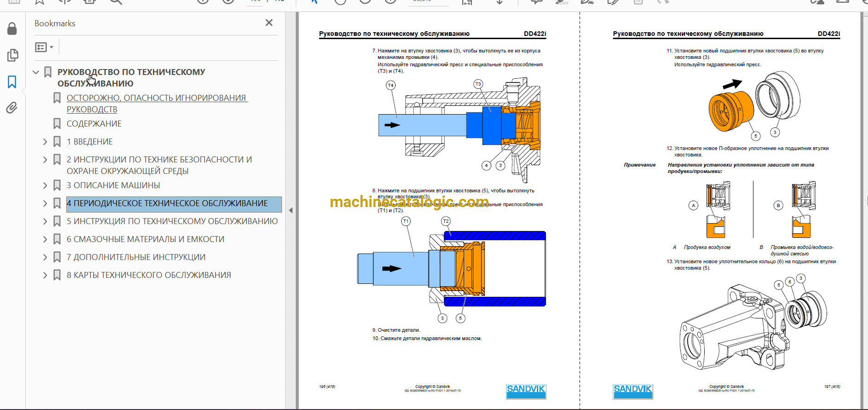Click the SANDVIK logo on page 196

526,391
